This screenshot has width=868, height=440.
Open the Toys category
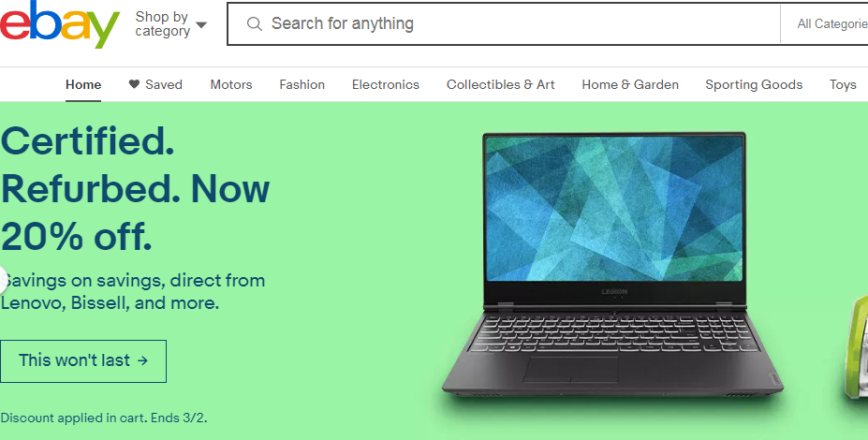pos(843,84)
